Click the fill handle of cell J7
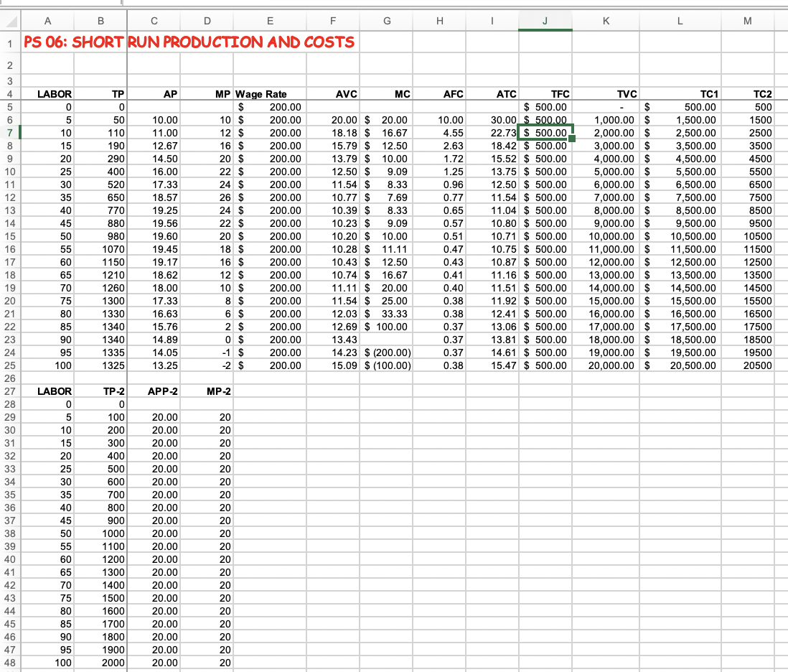Viewport: 788px width, 672px height. coord(572,139)
